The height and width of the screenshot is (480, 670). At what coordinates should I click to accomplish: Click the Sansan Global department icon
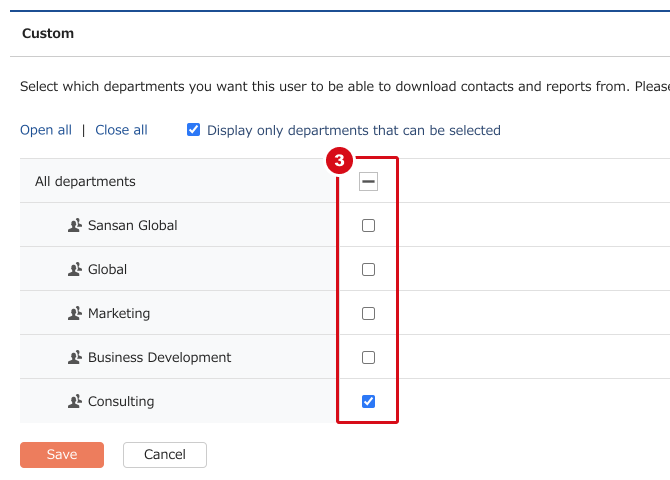click(x=75, y=225)
